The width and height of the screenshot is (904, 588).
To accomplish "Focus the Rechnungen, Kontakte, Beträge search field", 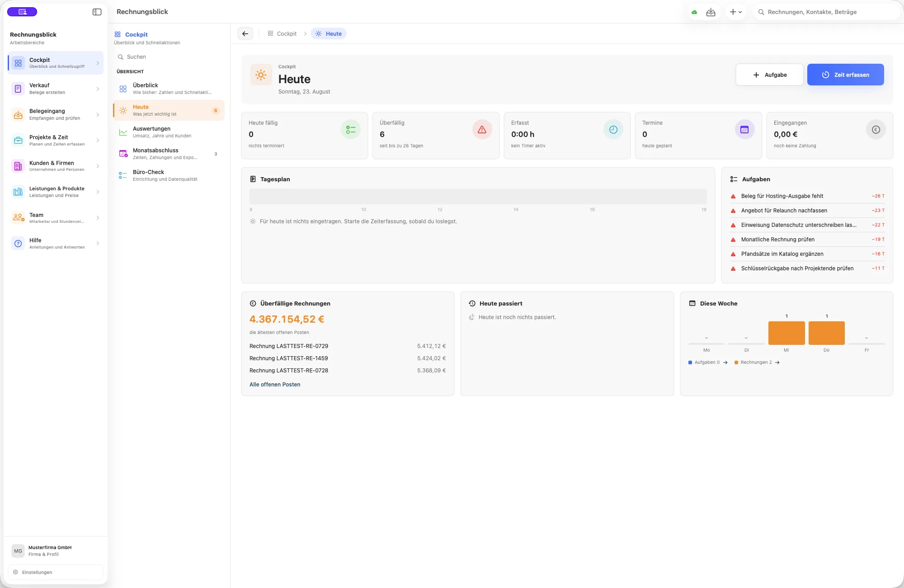I will 827,12.
